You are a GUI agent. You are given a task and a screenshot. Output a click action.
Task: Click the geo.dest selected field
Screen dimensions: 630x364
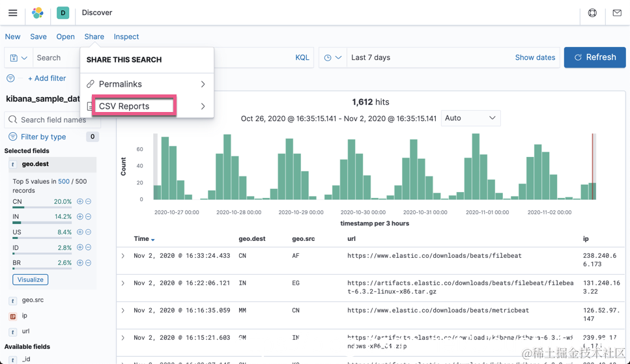[x=52, y=164]
